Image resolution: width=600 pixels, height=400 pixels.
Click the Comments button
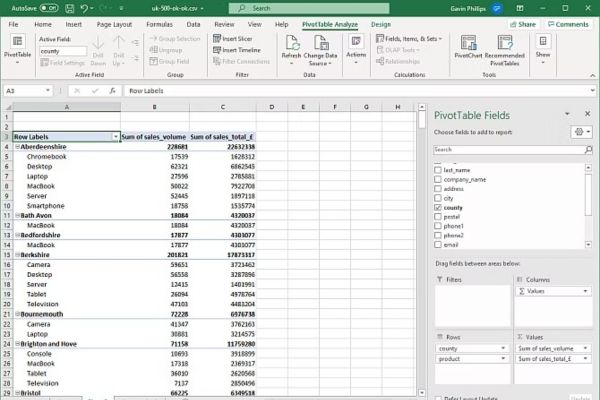568,24
